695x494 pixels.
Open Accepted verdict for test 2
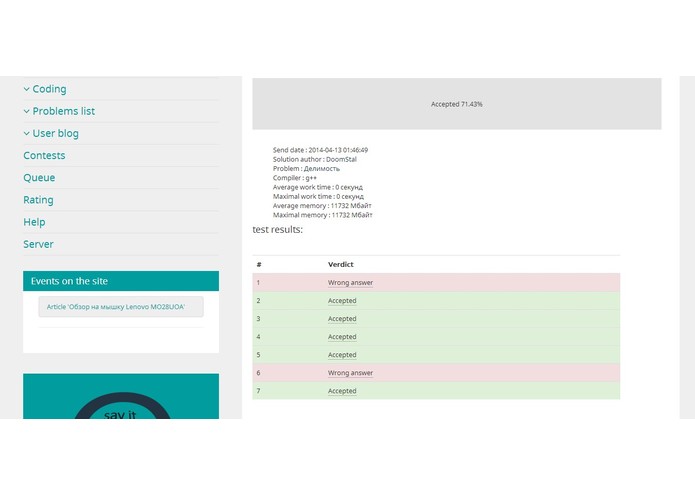pos(342,301)
